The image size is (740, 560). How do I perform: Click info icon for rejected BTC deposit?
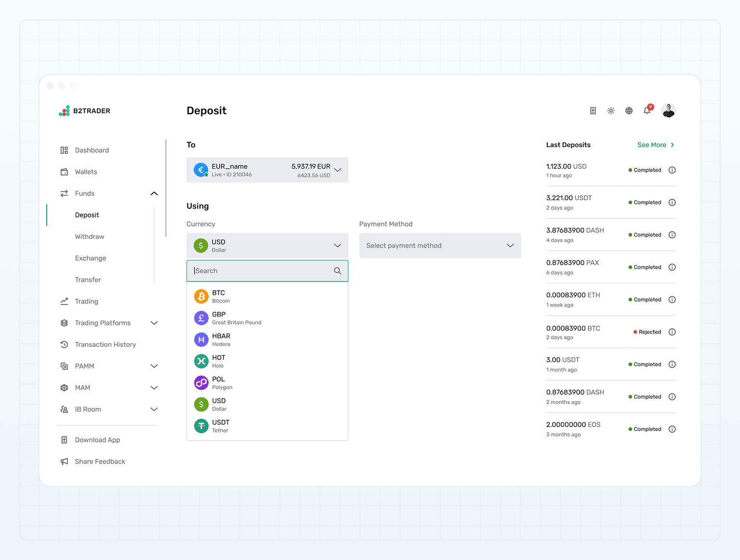[672, 332]
